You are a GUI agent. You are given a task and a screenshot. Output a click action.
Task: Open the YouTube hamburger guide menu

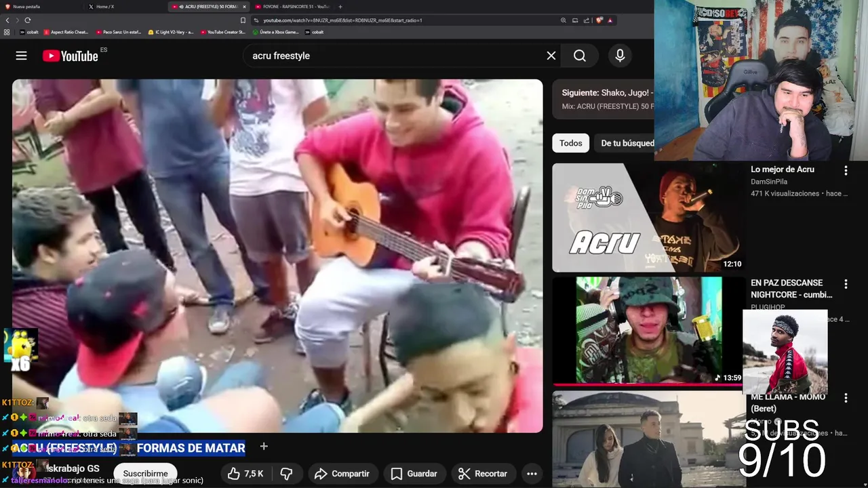22,56
